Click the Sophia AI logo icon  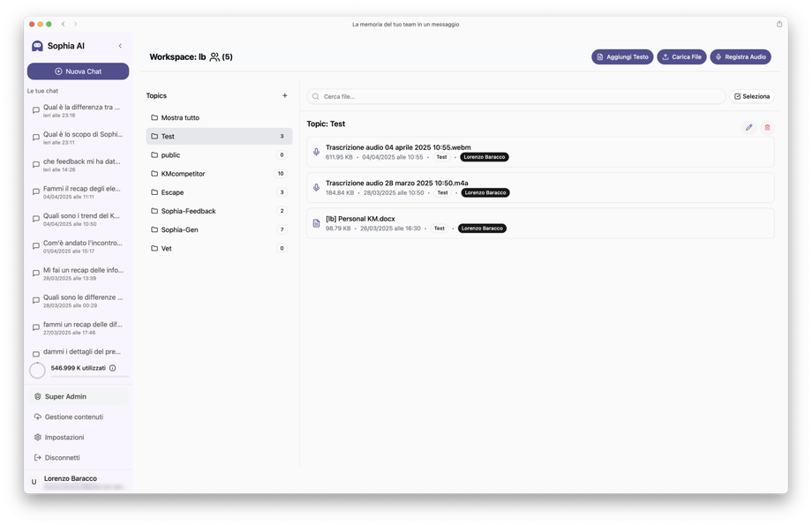coord(37,46)
